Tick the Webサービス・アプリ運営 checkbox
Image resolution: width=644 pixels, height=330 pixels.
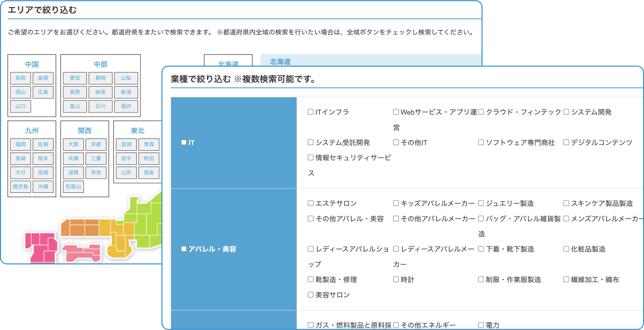[396, 112]
